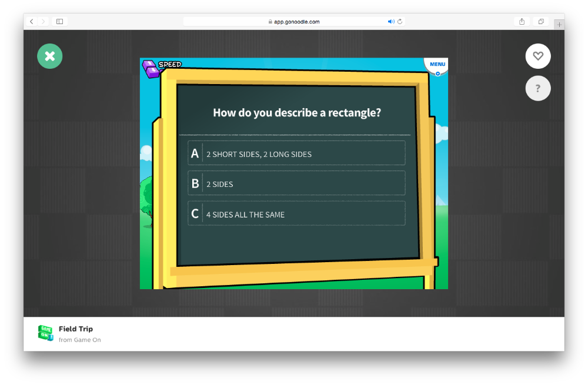Viewport: 588px width, 385px height.
Task: Add a new tab with plus button
Action: click(559, 24)
